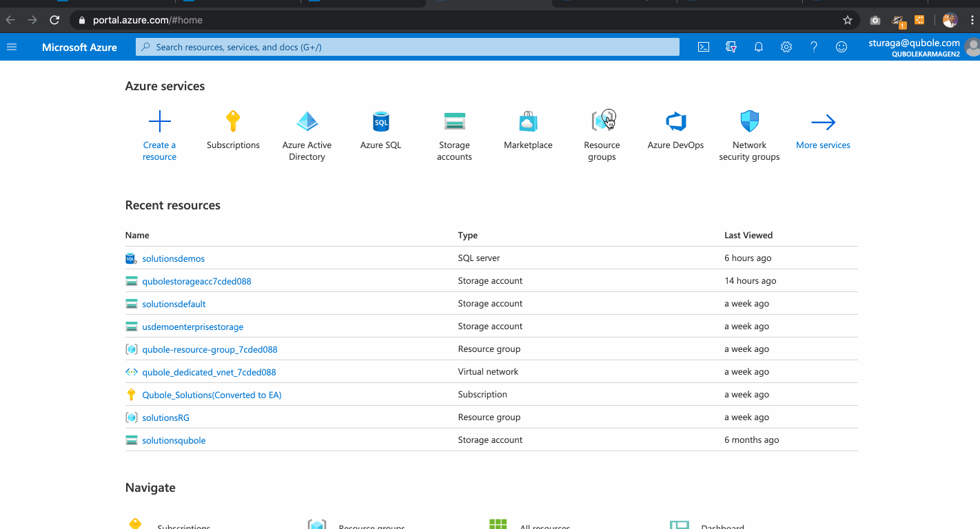Open Cloud Shell from the top bar

click(704, 48)
